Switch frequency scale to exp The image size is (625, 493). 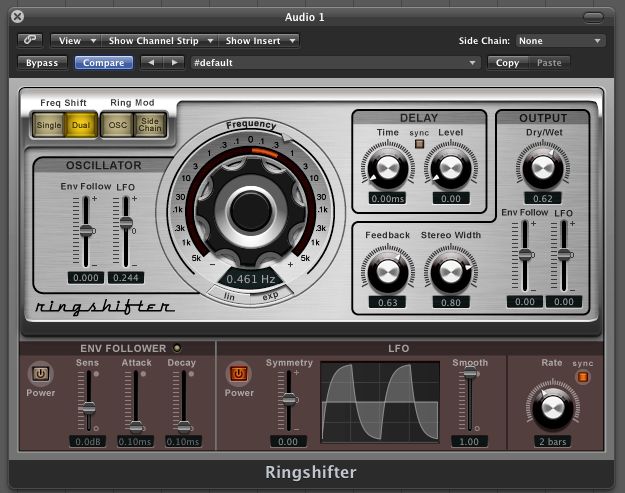coord(270,296)
